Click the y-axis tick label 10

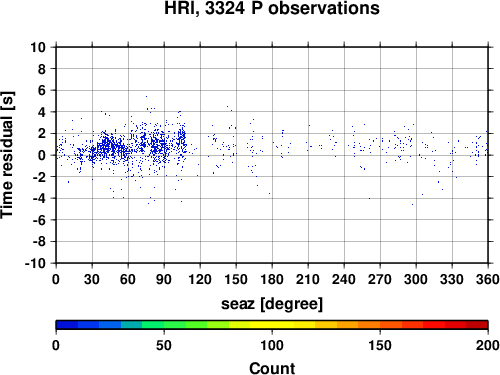click(x=38, y=47)
